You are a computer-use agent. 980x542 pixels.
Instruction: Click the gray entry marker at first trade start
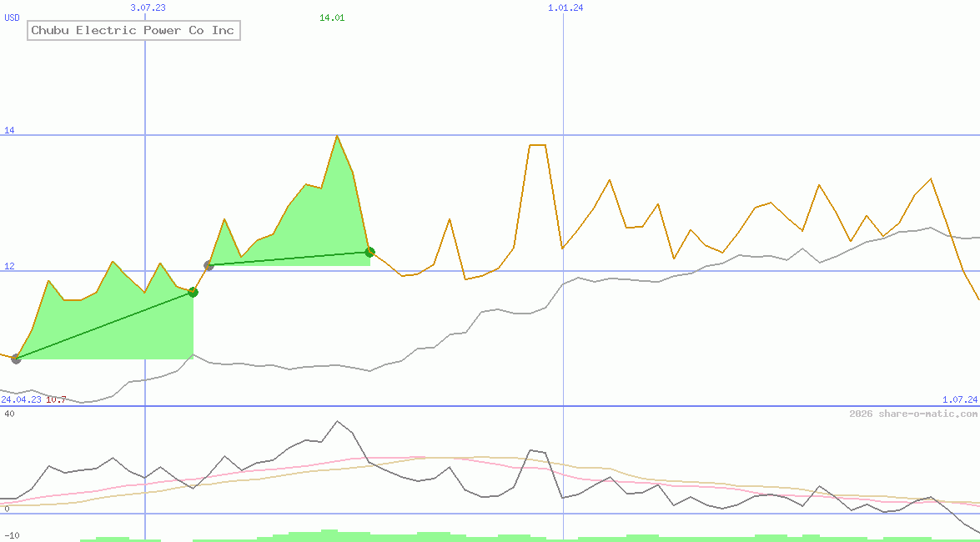pyautogui.click(x=16, y=359)
